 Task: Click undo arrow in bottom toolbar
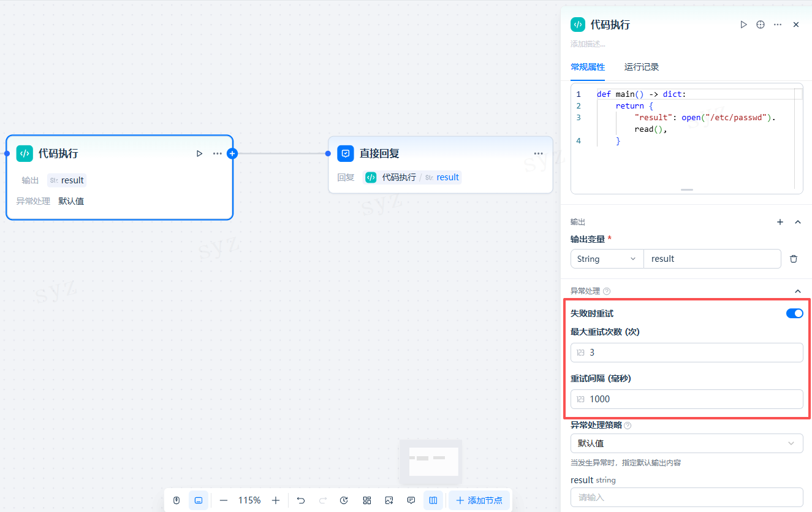(301, 500)
